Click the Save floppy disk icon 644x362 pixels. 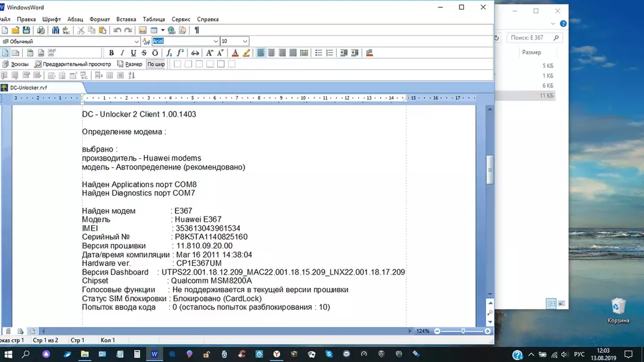point(26,30)
